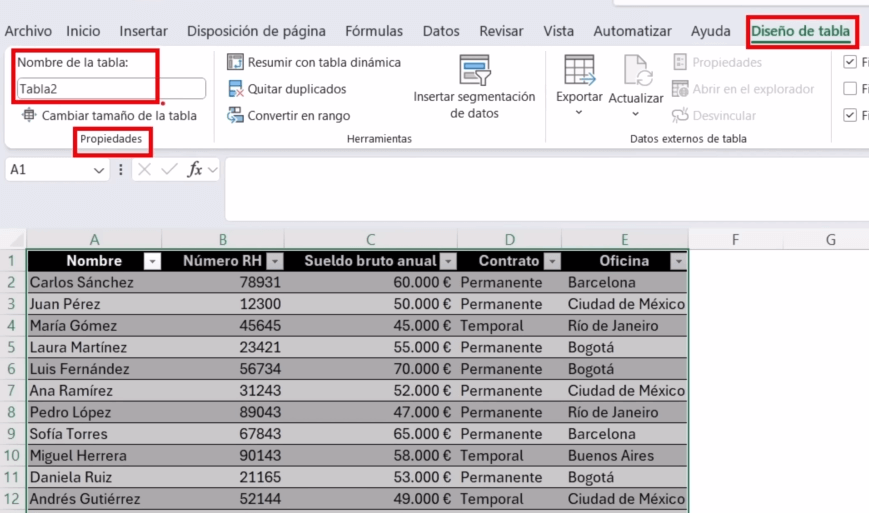Select the cell Daniela Ruiz
Image resolution: width=869 pixels, height=513 pixels.
click(x=94, y=477)
